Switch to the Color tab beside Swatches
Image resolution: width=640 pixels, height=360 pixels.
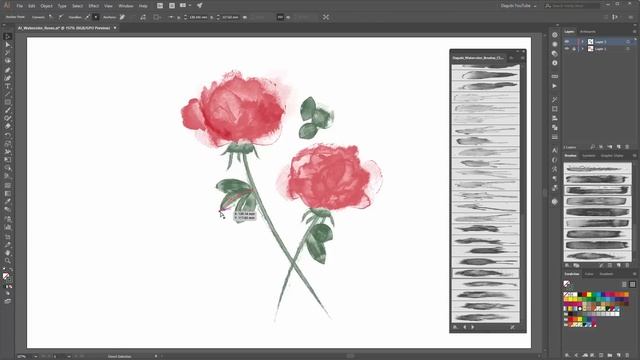click(x=589, y=274)
